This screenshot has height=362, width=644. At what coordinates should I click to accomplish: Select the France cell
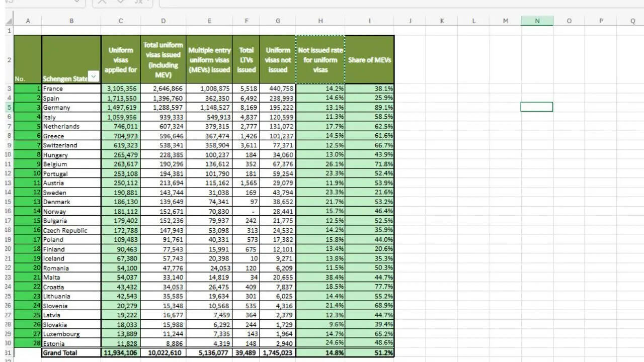coord(71,88)
